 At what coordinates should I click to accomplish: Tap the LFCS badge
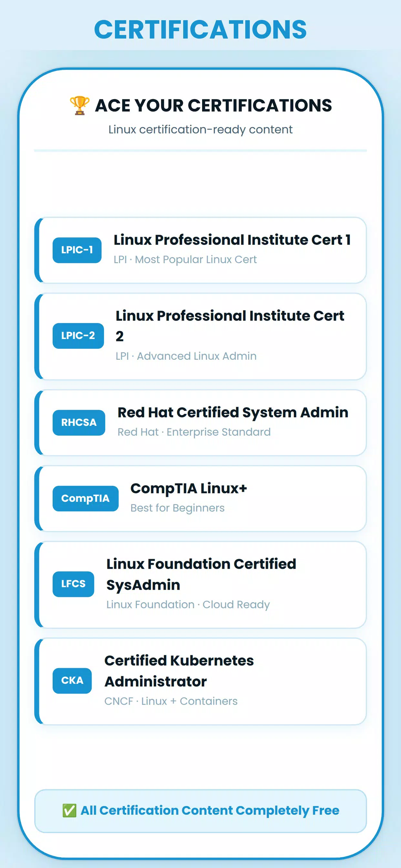coord(74,584)
